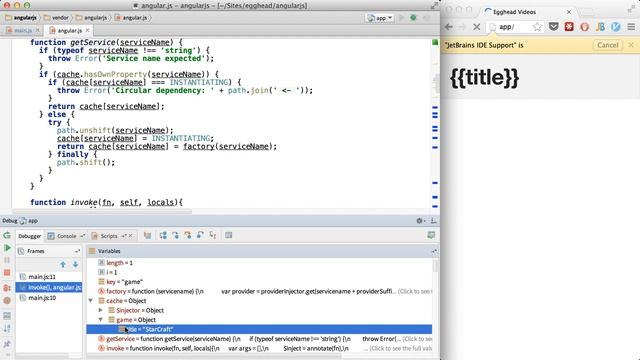Click the Pocket extension icon

[553, 27]
